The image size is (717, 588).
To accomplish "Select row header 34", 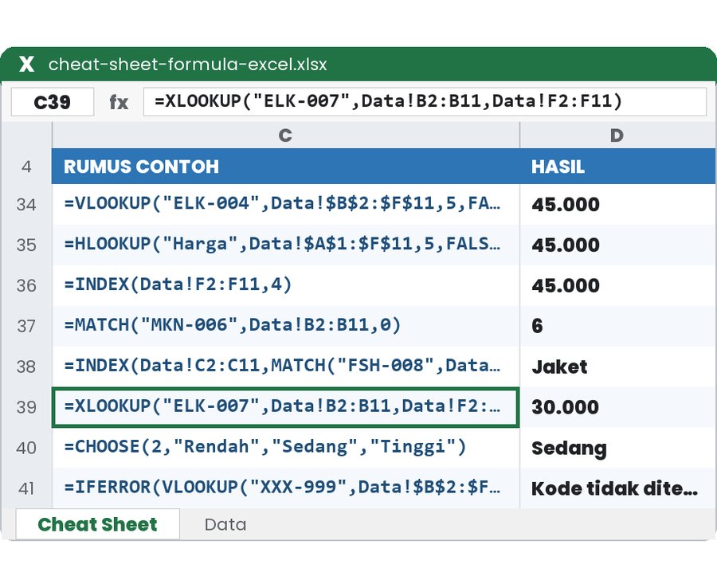I will point(26,205).
